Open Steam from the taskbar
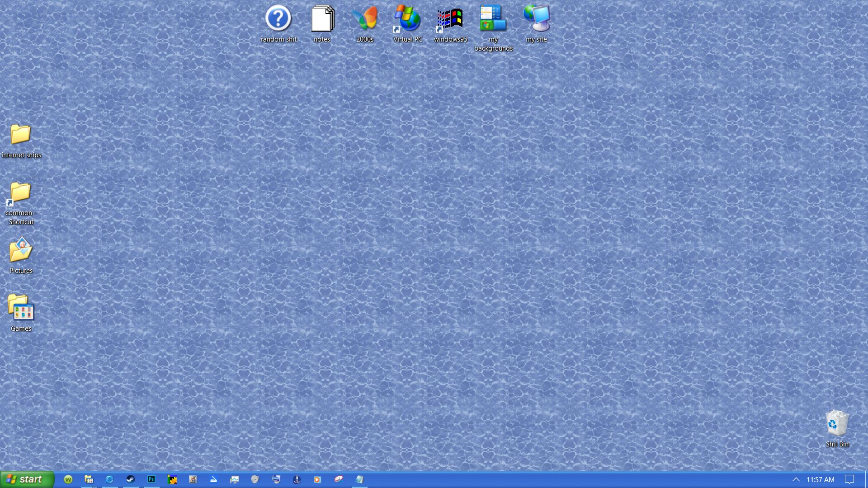 pos(130,479)
